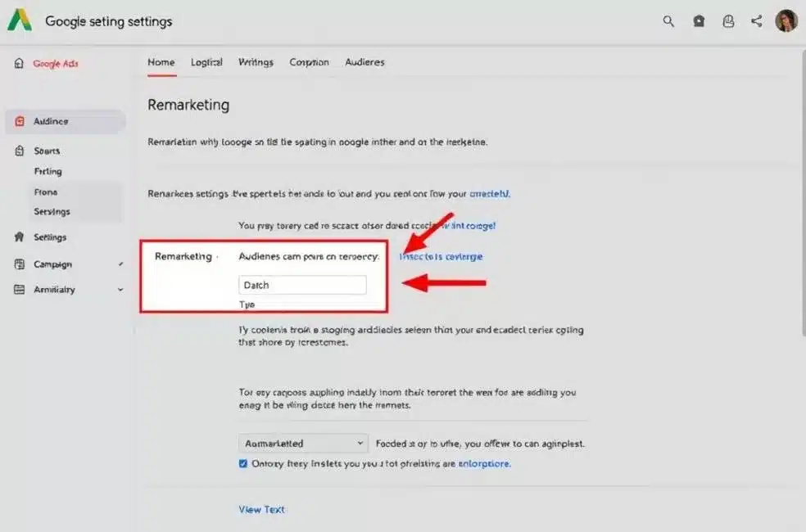Click the share icon near the profile picture
The width and height of the screenshot is (806, 532).
click(x=755, y=20)
